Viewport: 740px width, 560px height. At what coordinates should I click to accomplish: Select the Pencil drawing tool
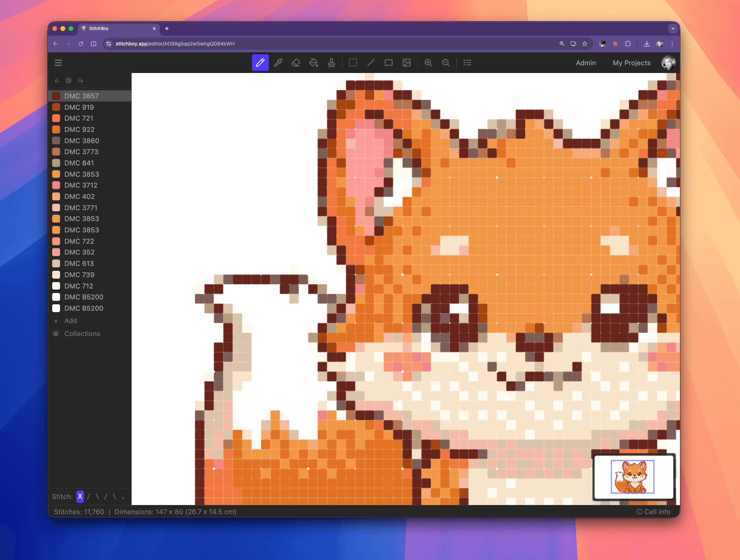coord(260,63)
